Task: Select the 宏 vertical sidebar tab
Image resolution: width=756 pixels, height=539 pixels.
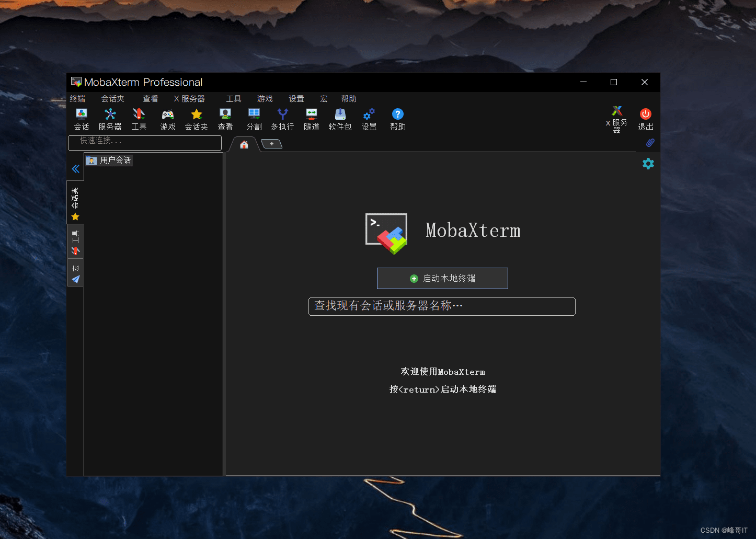Action: coord(75,273)
